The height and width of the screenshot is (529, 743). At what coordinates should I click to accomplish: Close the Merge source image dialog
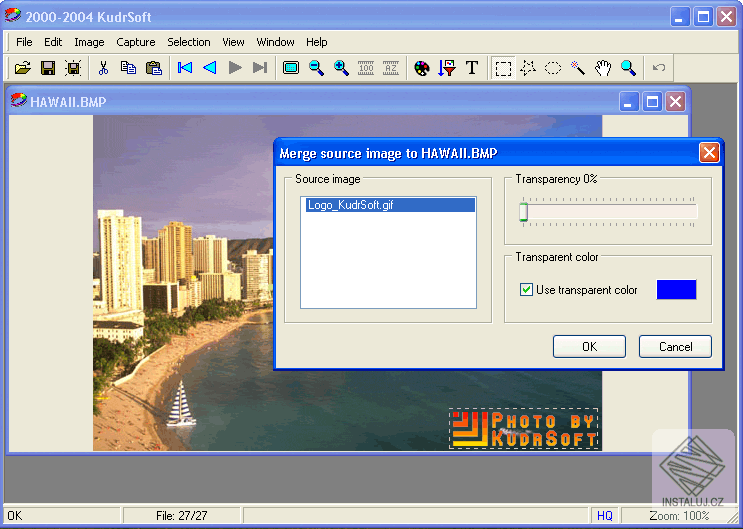pyautogui.click(x=709, y=153)
